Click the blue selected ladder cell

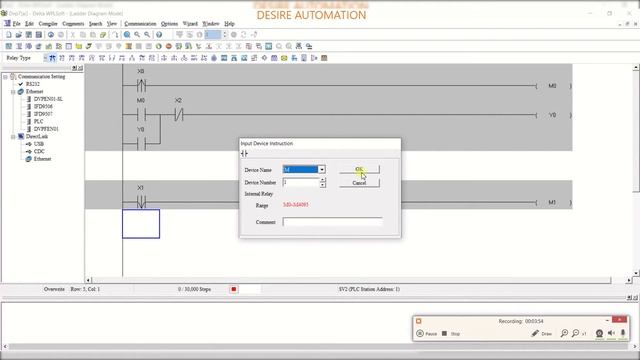(141, 224)
